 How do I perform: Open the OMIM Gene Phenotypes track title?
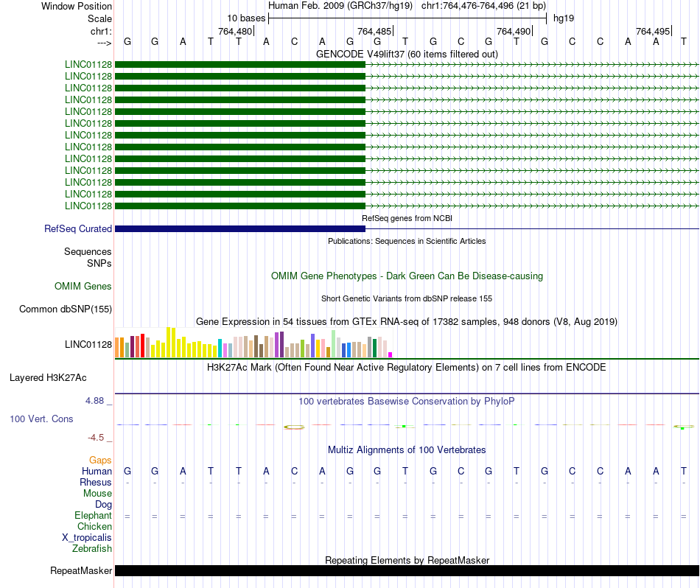click(407, 276)
